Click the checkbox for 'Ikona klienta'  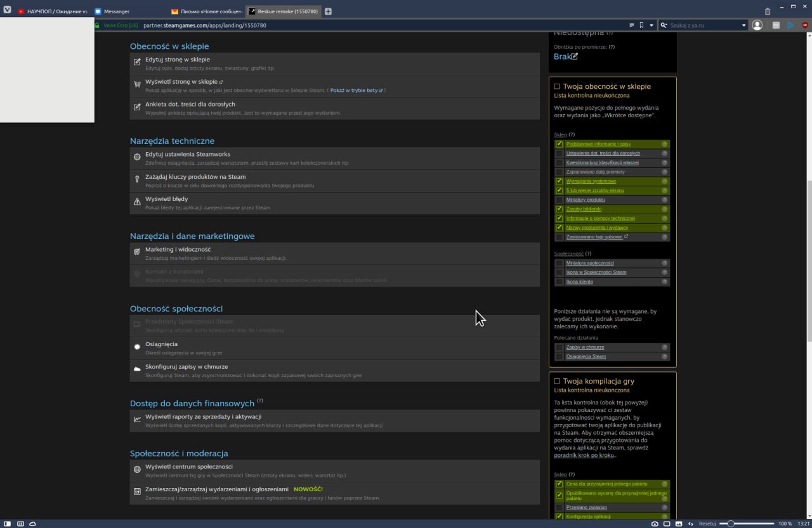559,281
